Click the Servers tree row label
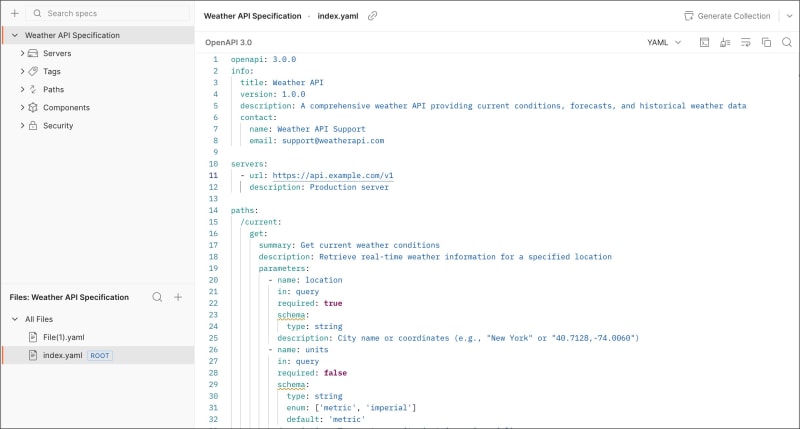Image resolution: width=800 pixels, height=429 pixels. (57, 53)
